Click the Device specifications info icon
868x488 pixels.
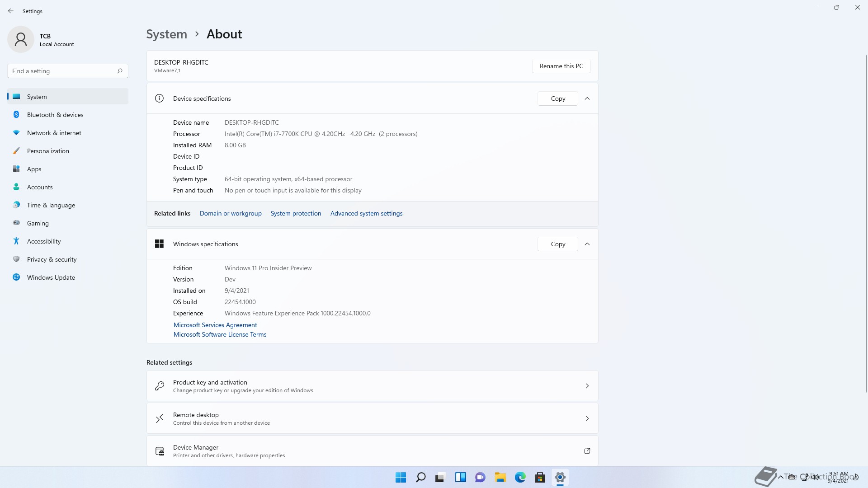point(159,99)
